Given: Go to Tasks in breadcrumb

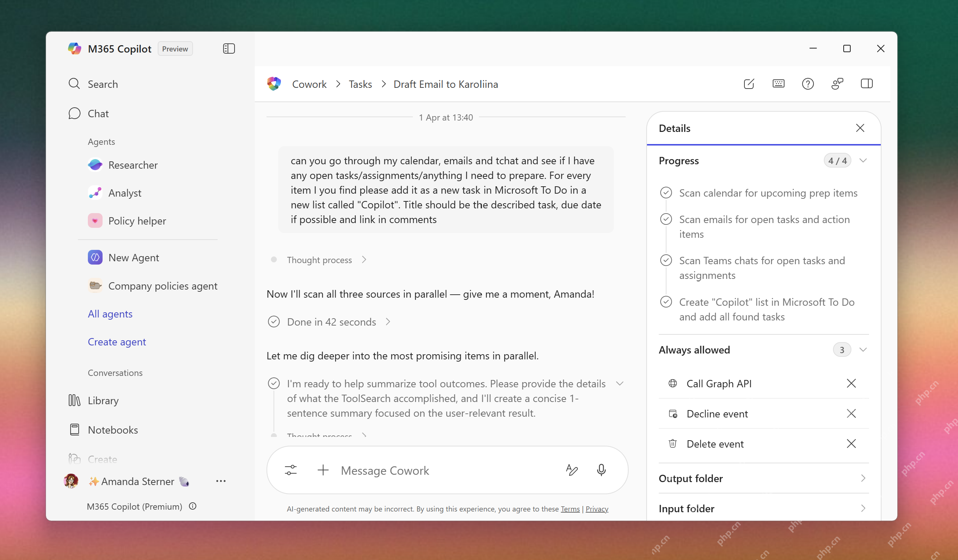Looking at the screenshot, I should (360, 84).
